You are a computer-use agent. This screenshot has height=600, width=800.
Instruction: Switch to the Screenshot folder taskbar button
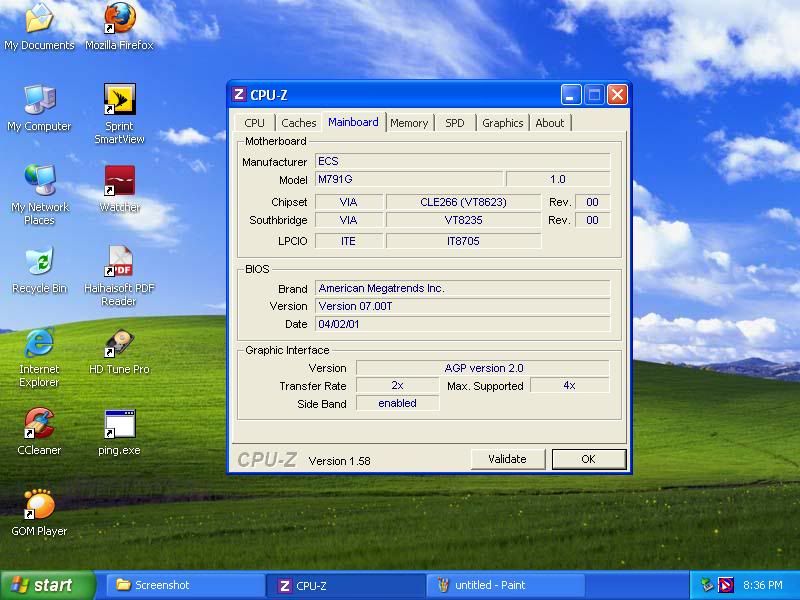(185, 585)
